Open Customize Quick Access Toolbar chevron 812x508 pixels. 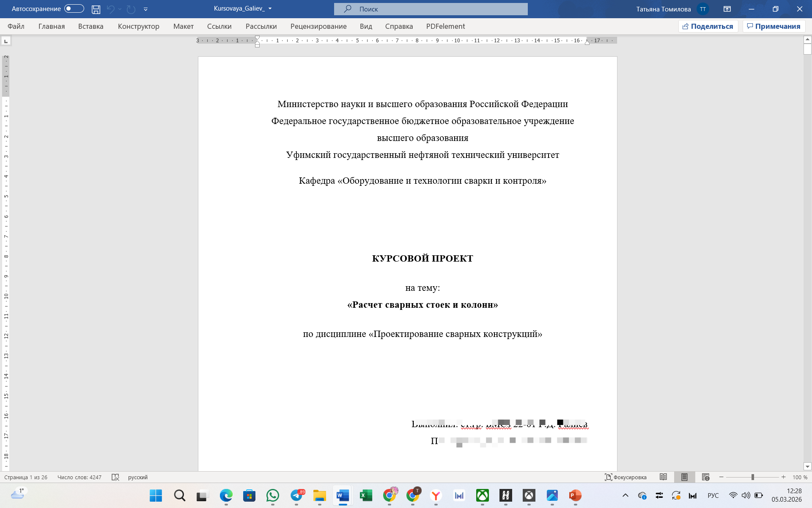[x=145, y=9]
